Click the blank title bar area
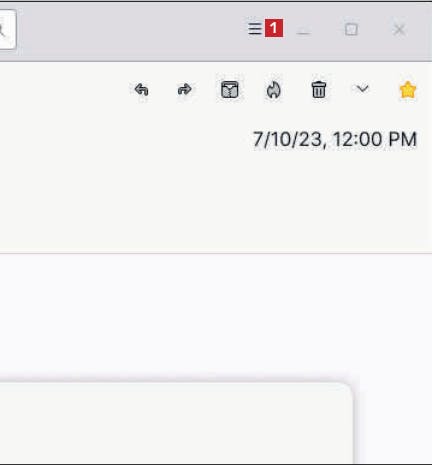Viewport: 432px width, 465px height. pos(130,30)
